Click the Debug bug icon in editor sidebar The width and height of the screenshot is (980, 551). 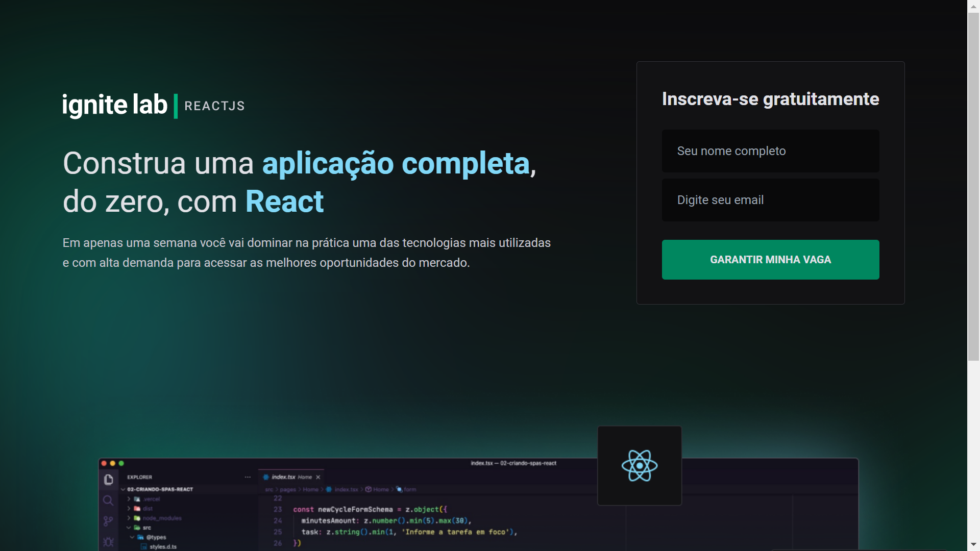(108, 542)
